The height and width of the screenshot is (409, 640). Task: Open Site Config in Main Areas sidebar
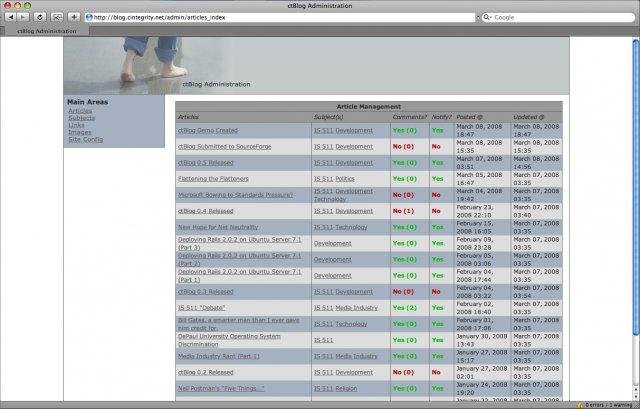[x=86, y=139]
